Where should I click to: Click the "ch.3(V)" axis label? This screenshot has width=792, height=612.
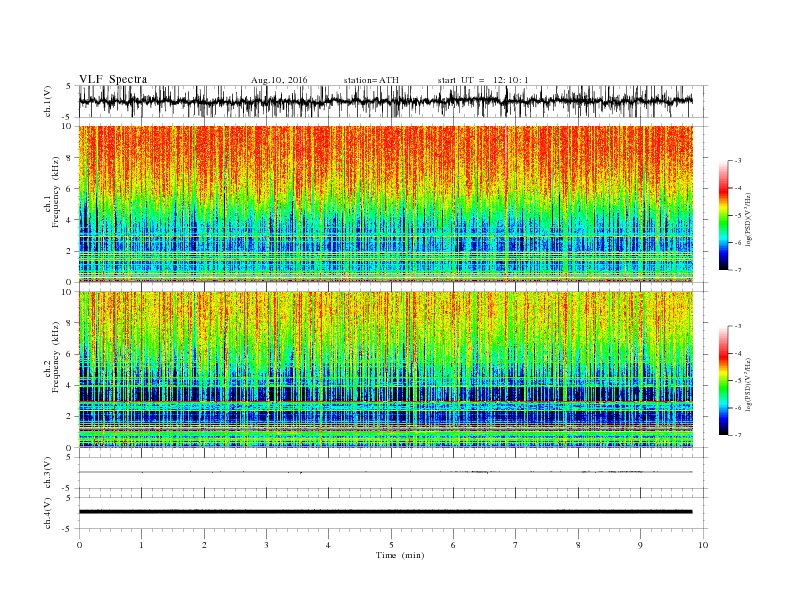pyautogui.click(x=48, y=473)
